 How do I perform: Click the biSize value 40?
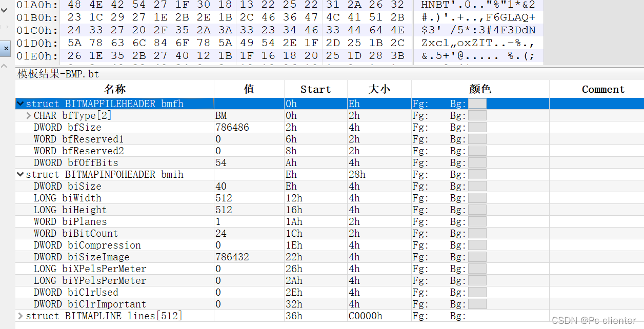(221, 186)
